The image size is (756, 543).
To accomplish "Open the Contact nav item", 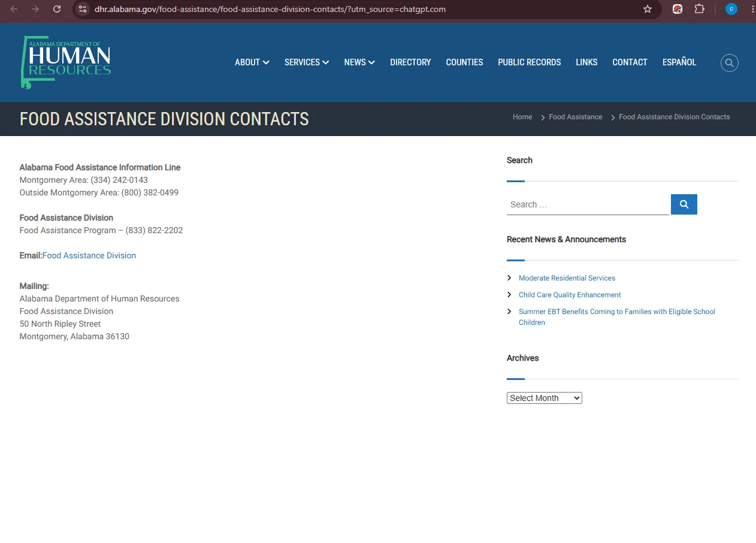I will pyautogui.click(x=630, y=62).
